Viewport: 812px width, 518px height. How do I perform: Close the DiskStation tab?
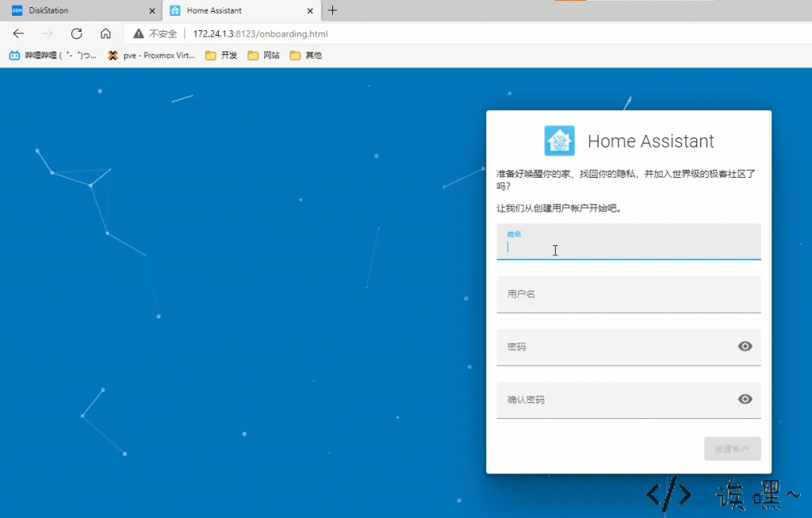point(151,10)
